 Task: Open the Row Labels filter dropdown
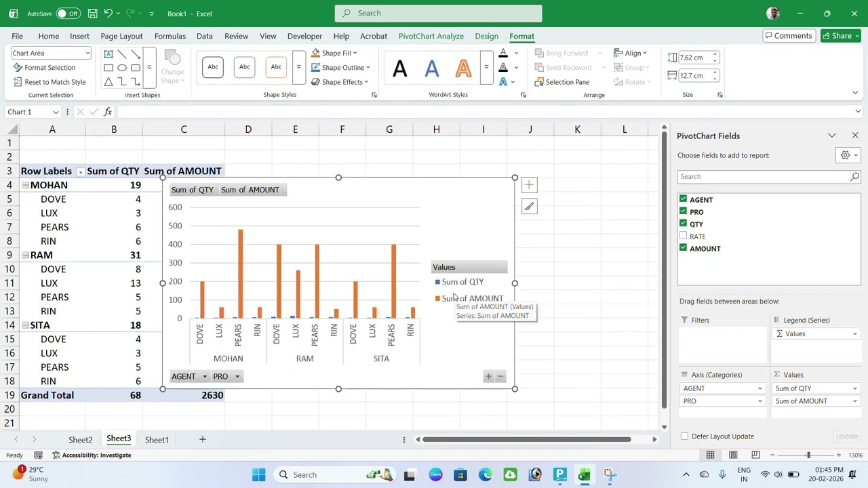[x=80, y=172]
